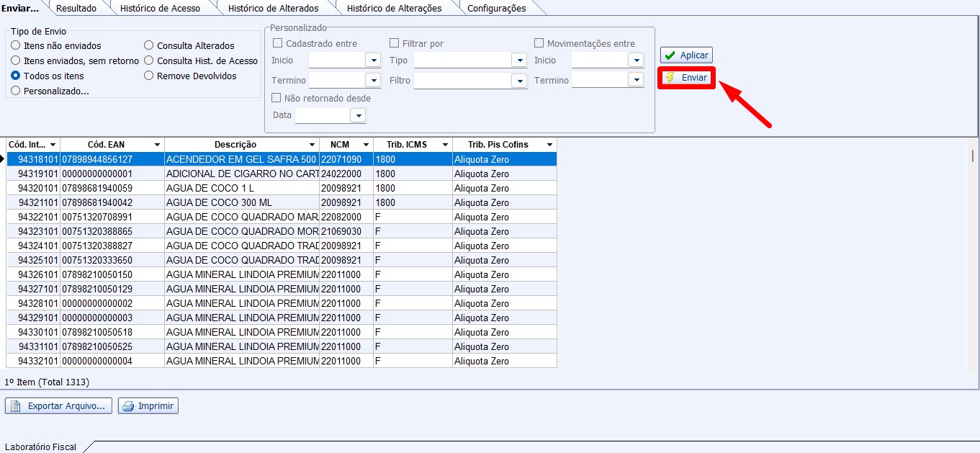Select the Itens não enviados radio option

tap(16, 45)
